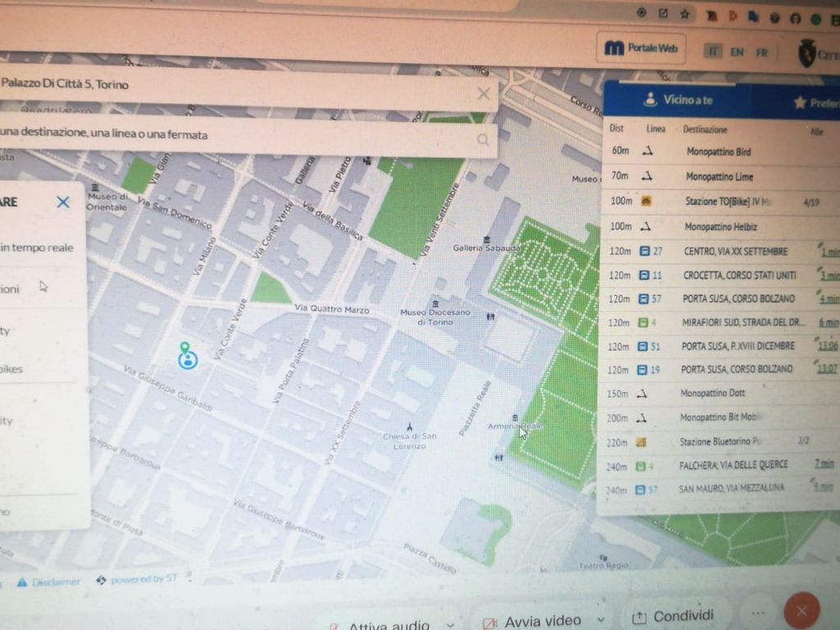The image size is (840, 630).
Task: Click the red end meeting button
Action: point(801,610)
